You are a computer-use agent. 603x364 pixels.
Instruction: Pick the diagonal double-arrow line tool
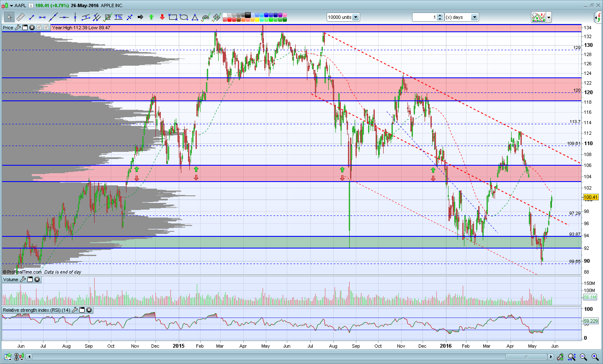pos(129,17)
